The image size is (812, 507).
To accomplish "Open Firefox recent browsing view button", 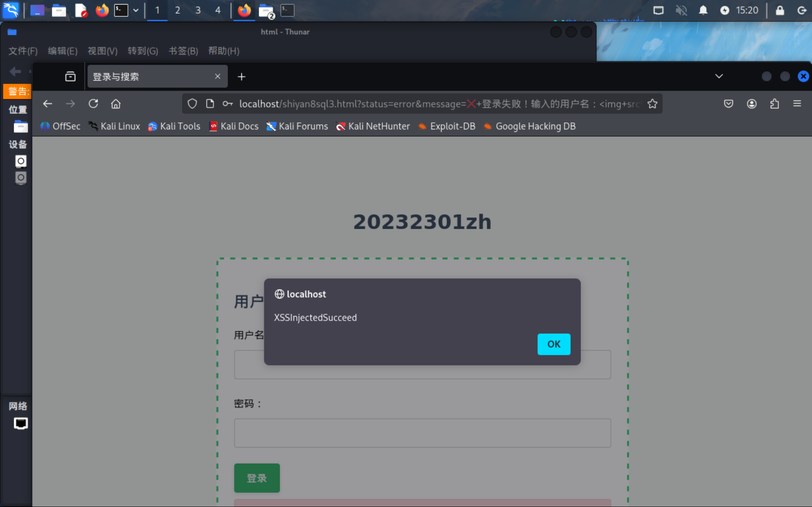I will [x=70, y=77].
